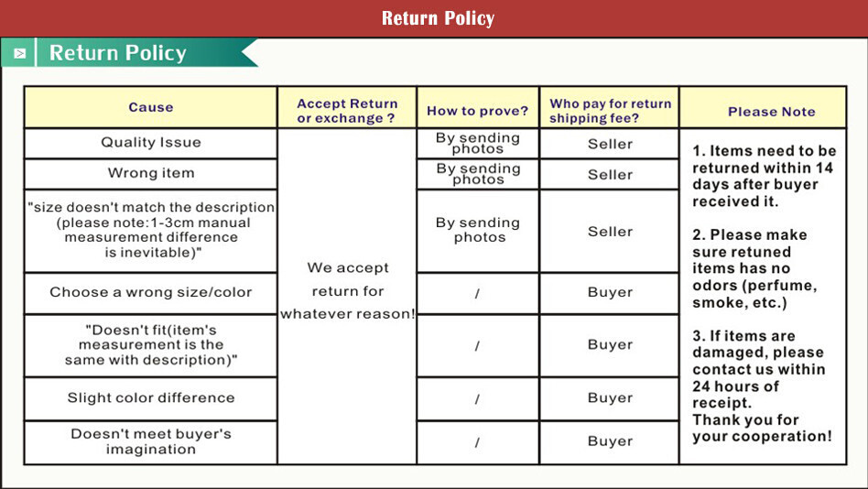The height and width of the screenshot is (489, 868).
Task: Click Who pay for return shipping fee header
Action: 610,111
